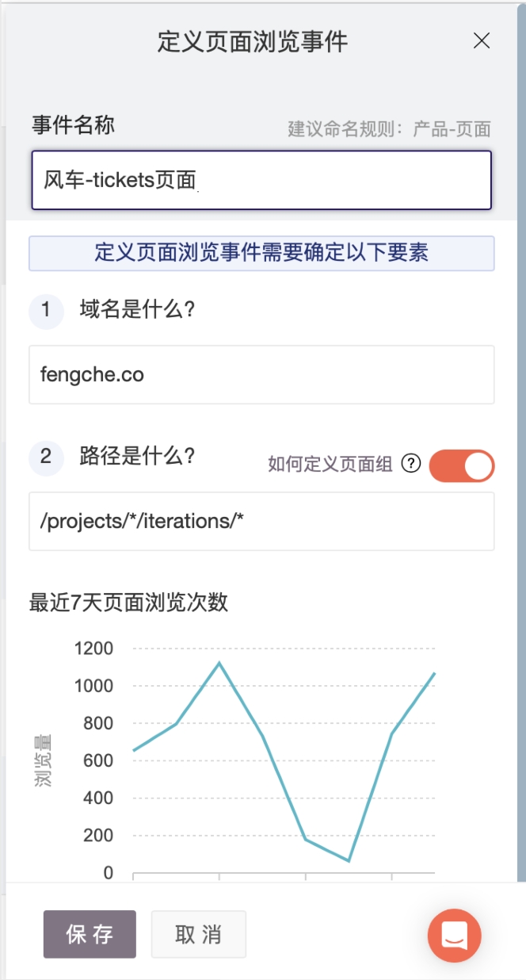
Task: Toggle the page group switch off
Action: click(x=462, y=466)
